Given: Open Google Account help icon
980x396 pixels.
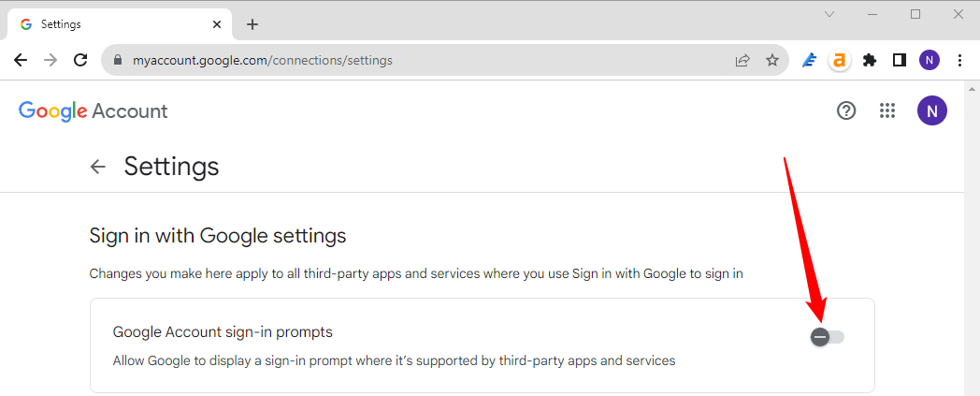Looking at the screenshot, I should tap(846, 111).
